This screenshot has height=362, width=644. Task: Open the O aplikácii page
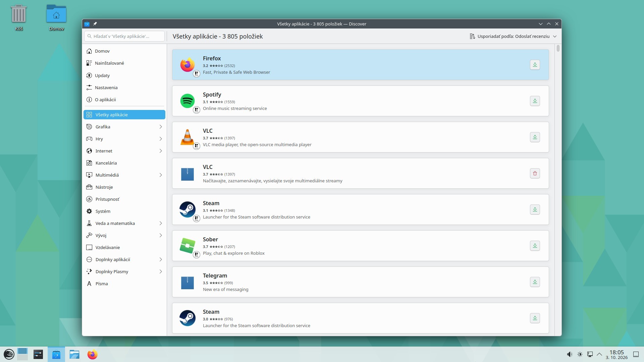(124, 100)
